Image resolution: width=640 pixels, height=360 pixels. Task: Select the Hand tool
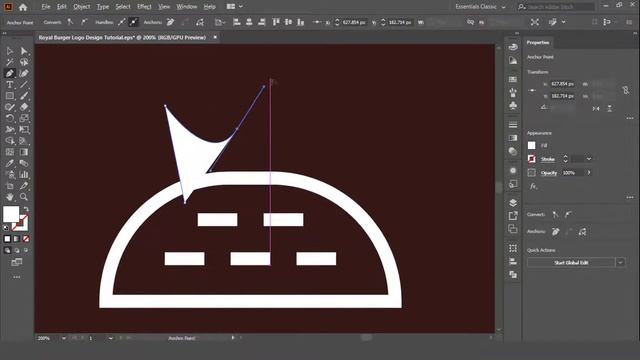(10, 197)
